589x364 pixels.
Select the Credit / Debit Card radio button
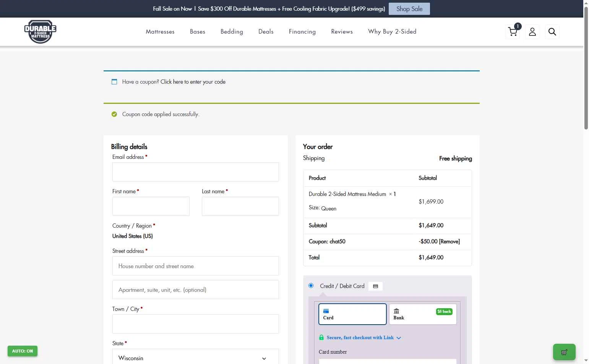(x=311, y=286)
